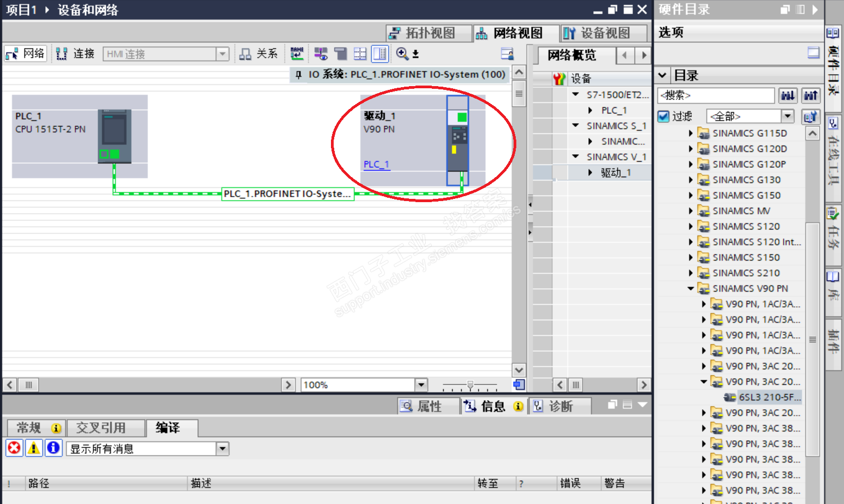
Task: Open the 显示所有消息 message filter dropdown
Action: [222, 449]
